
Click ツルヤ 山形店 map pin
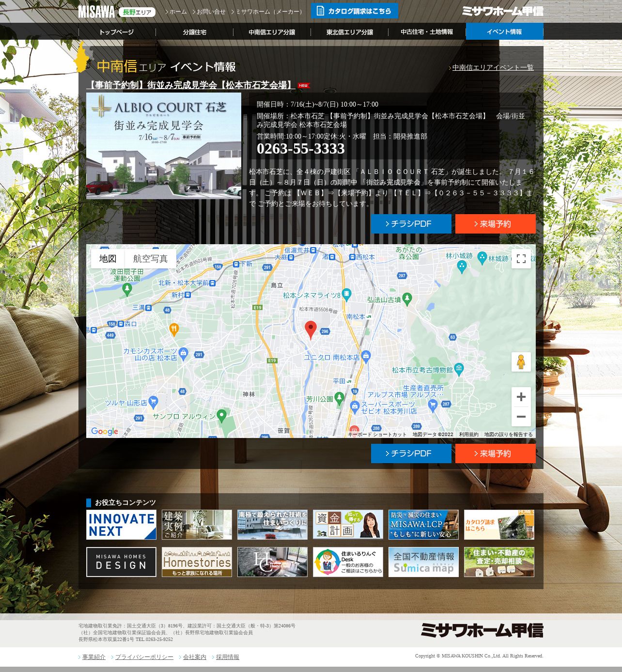pos(153,402)
